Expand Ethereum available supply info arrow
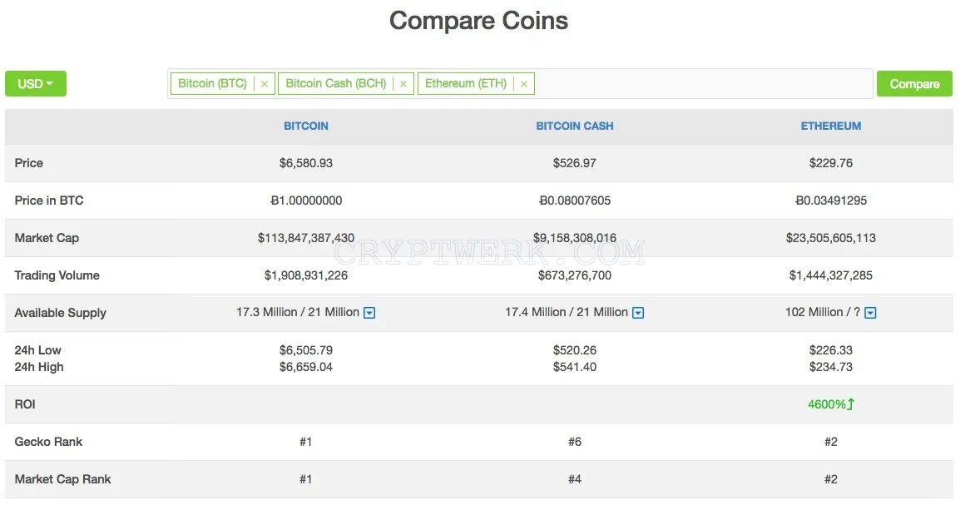This screenshot has width=980, height=505. (x=870, y=313)
